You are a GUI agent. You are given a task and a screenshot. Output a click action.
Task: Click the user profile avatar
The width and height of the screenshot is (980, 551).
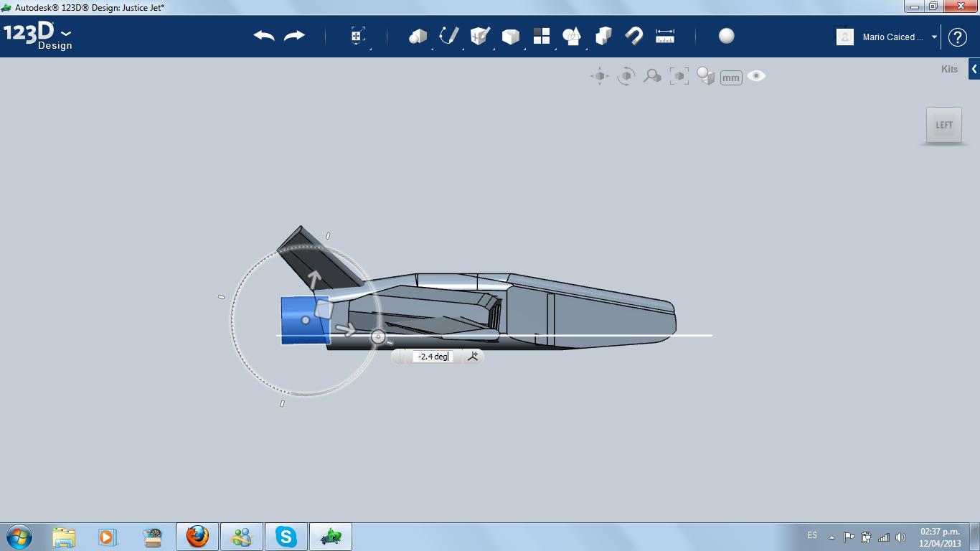pos(845,37)
